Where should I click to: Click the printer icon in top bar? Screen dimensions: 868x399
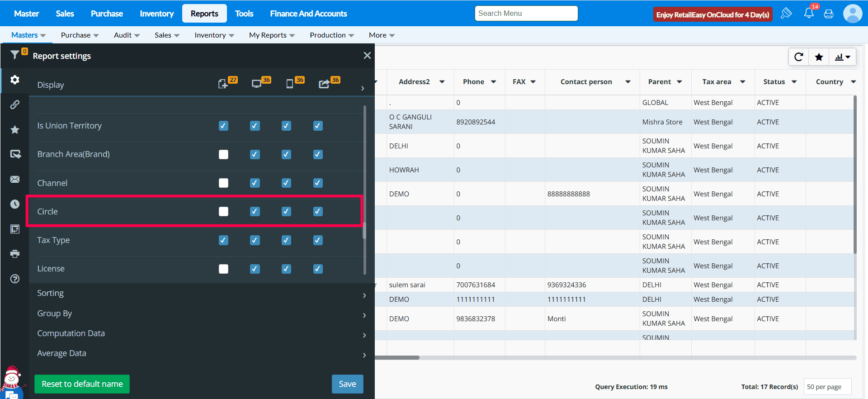coord(829,14)
